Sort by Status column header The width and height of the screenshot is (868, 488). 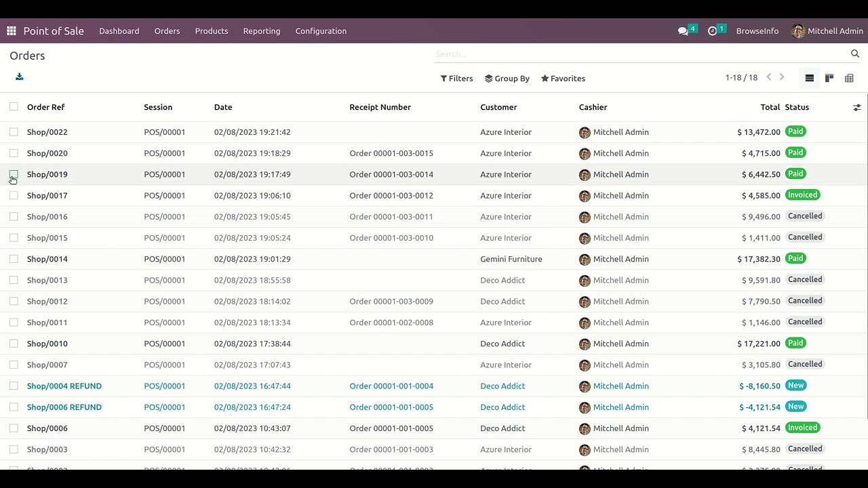(797, 107)
